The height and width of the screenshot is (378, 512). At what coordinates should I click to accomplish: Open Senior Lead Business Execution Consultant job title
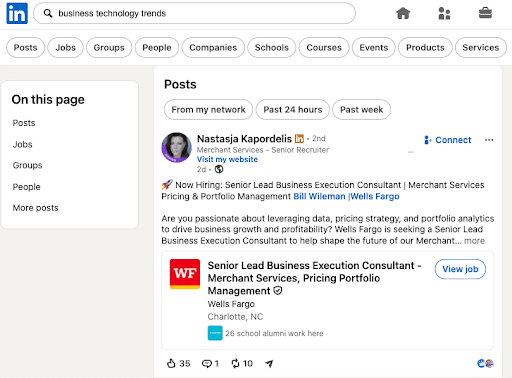(314, 278)
